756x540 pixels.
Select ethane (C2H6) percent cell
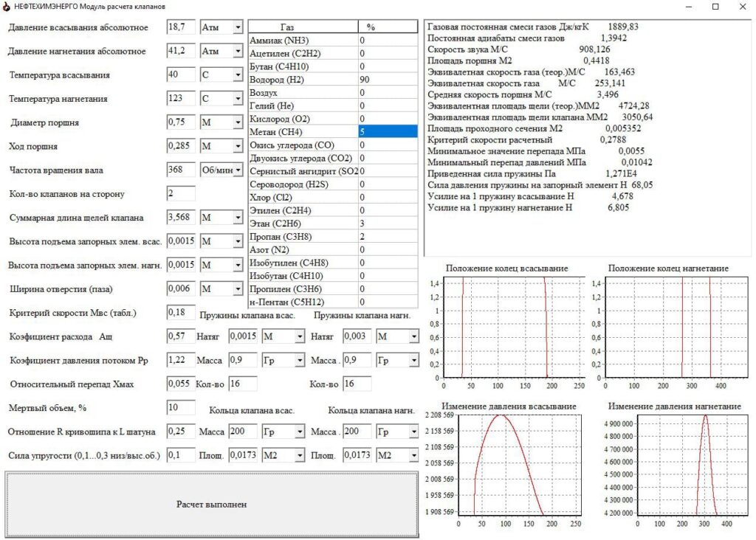[x=388, y=224]
